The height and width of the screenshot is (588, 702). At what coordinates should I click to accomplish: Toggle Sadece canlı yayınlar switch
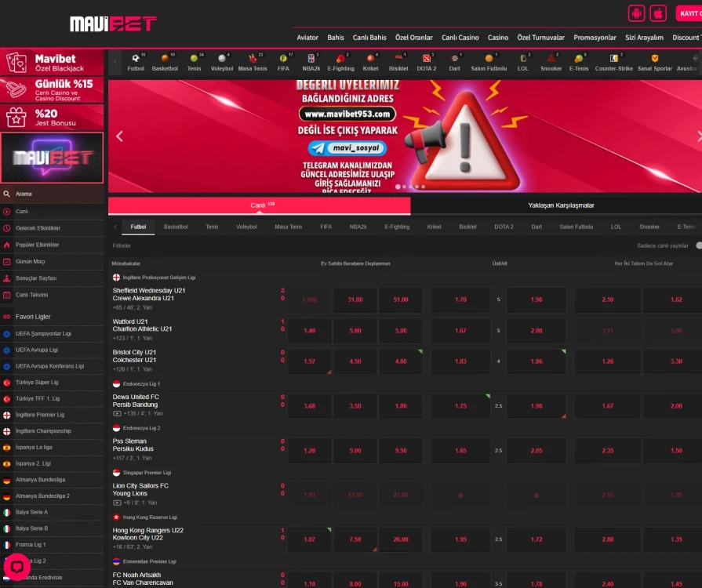699,245
